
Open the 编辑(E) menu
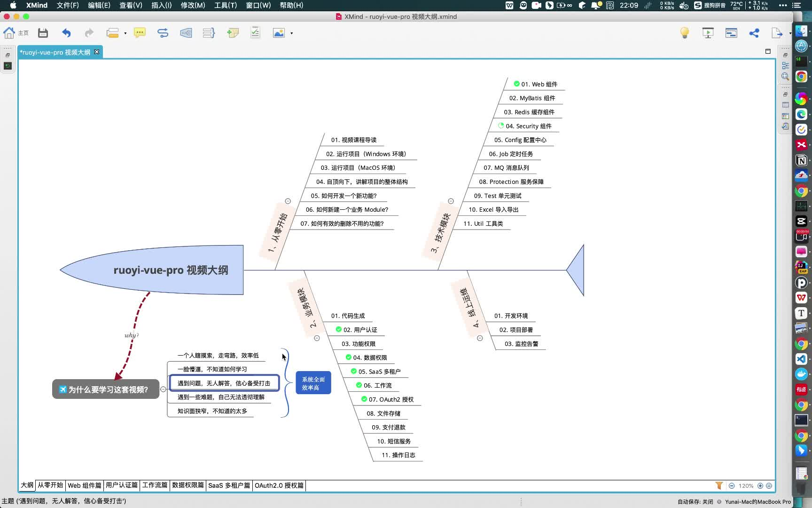click(99, 5)
